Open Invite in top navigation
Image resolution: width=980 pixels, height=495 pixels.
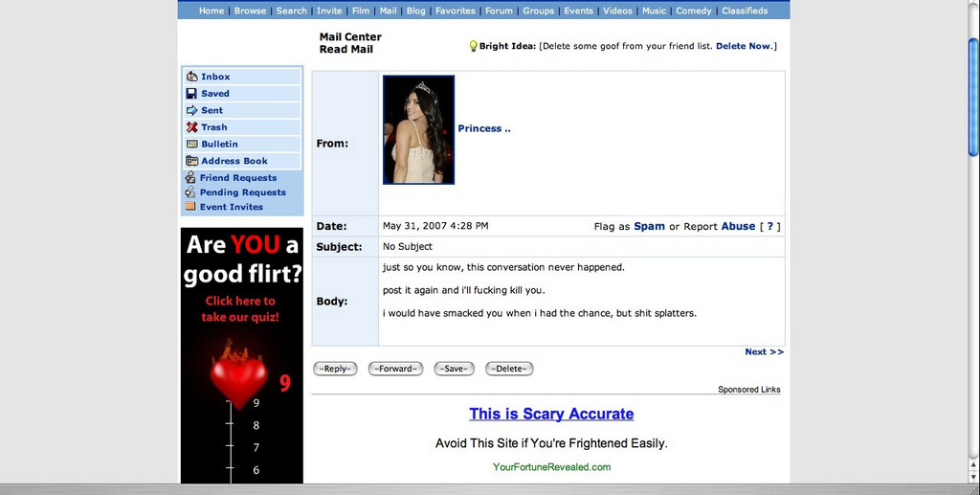329,11
